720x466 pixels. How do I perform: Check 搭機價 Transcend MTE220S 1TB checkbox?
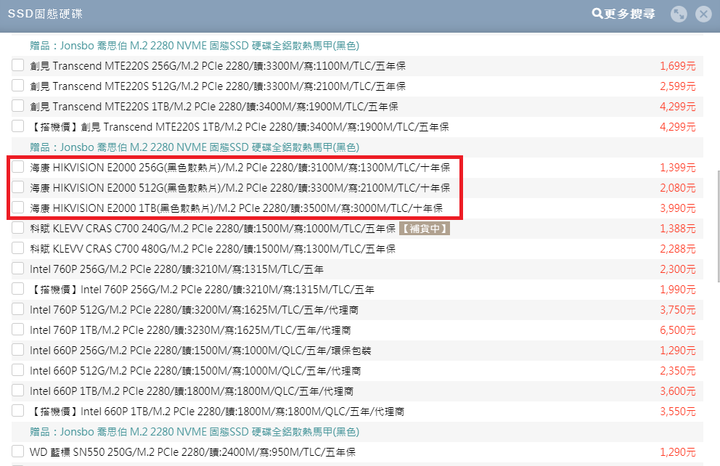point(18,126)
